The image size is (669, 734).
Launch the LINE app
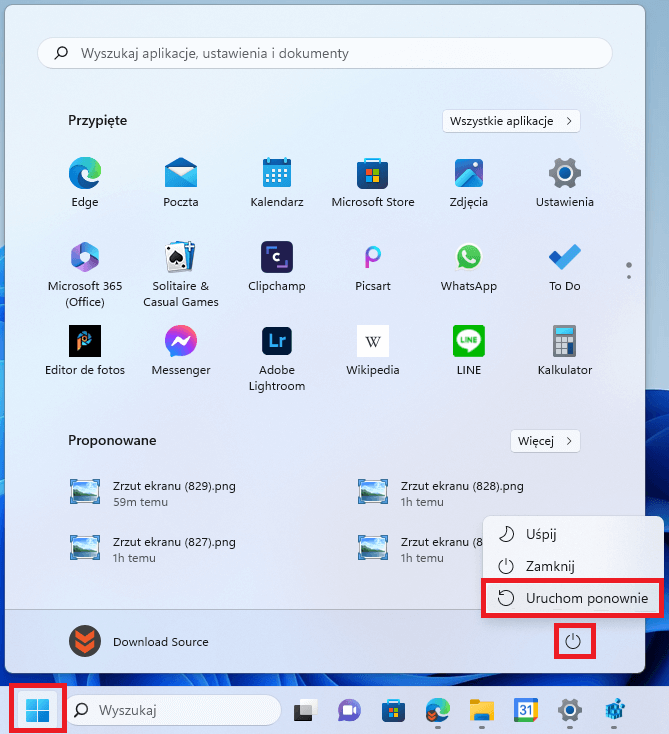(469, 351)
